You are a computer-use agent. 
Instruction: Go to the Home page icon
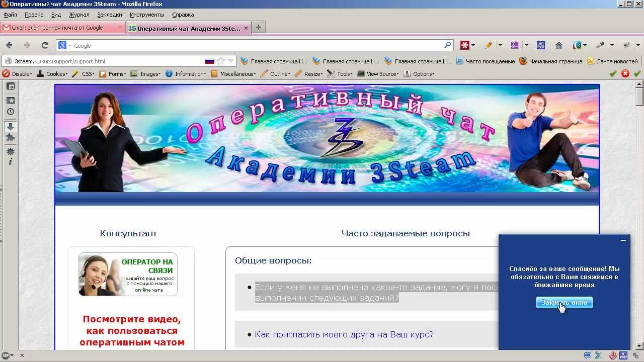click(x=558, y=45)
